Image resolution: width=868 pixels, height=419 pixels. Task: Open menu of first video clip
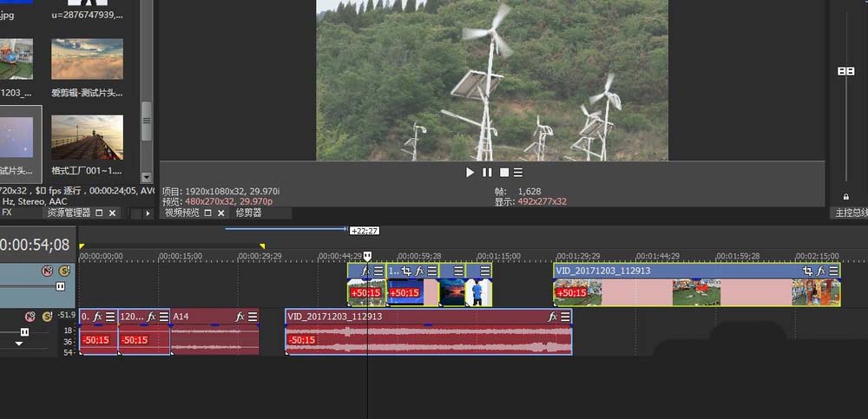point(378,271)
